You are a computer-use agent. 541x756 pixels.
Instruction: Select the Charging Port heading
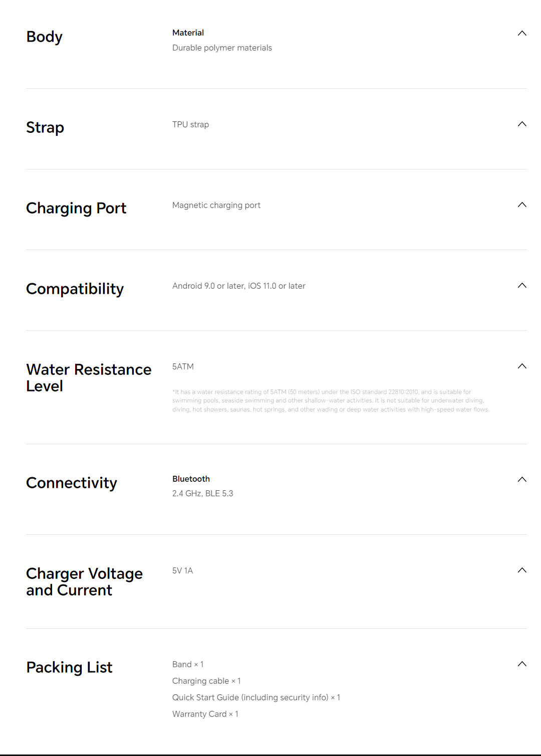pos(76,209)
